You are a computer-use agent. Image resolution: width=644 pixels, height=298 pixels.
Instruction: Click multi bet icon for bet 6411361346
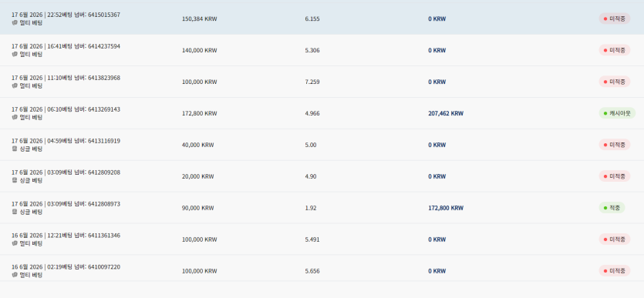[x=15, y=243]
